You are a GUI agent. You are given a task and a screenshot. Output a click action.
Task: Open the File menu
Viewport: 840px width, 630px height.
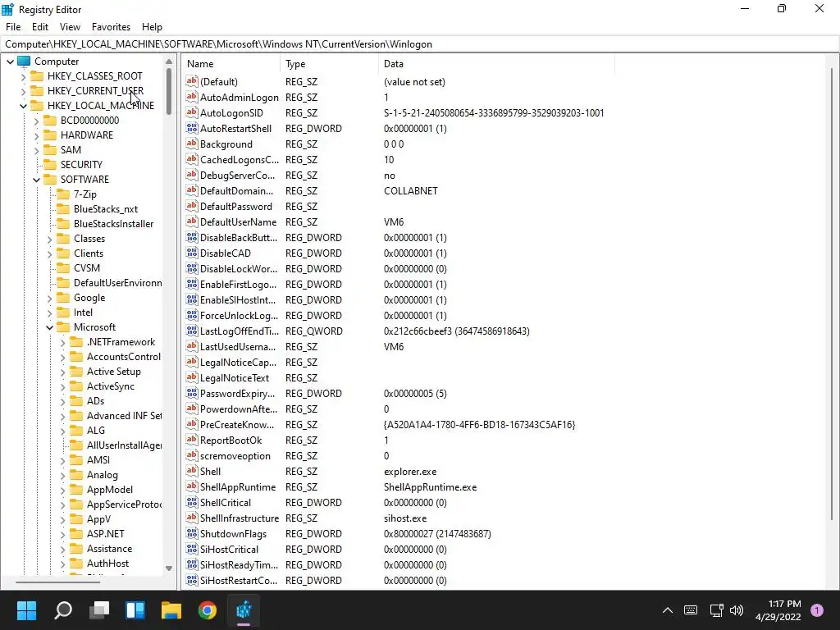(13, 27)
